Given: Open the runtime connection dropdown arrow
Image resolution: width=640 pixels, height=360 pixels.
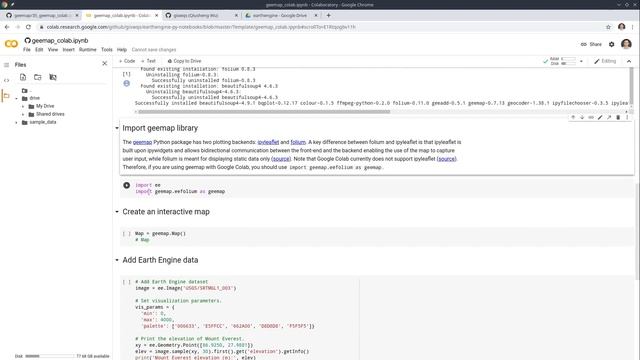Looking at the screenshot, I should [581, 61].
